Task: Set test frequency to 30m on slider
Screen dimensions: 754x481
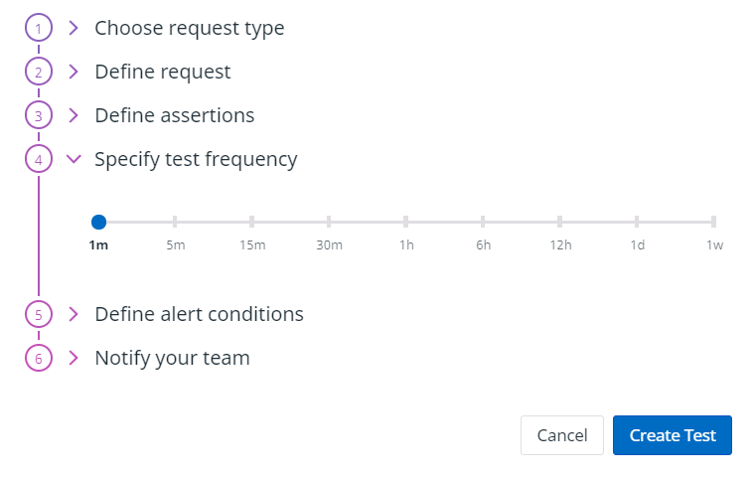Action: tap(329, 222)
